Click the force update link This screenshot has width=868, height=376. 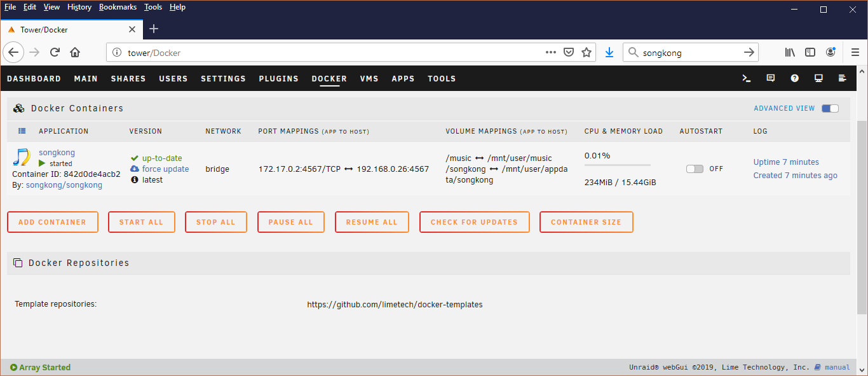(165, 169)
